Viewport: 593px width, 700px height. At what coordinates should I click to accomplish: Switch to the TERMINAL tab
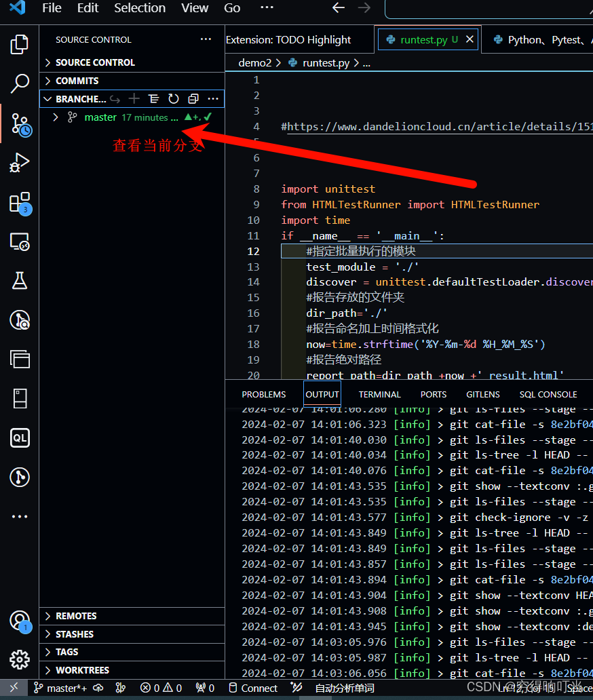tap(379, 394)
